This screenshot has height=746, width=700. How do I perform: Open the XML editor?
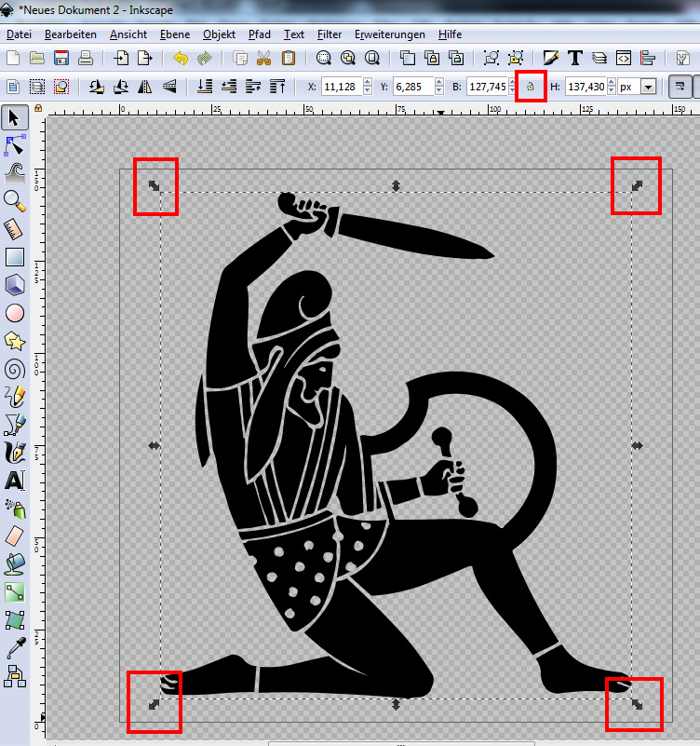tap(624, 58)
